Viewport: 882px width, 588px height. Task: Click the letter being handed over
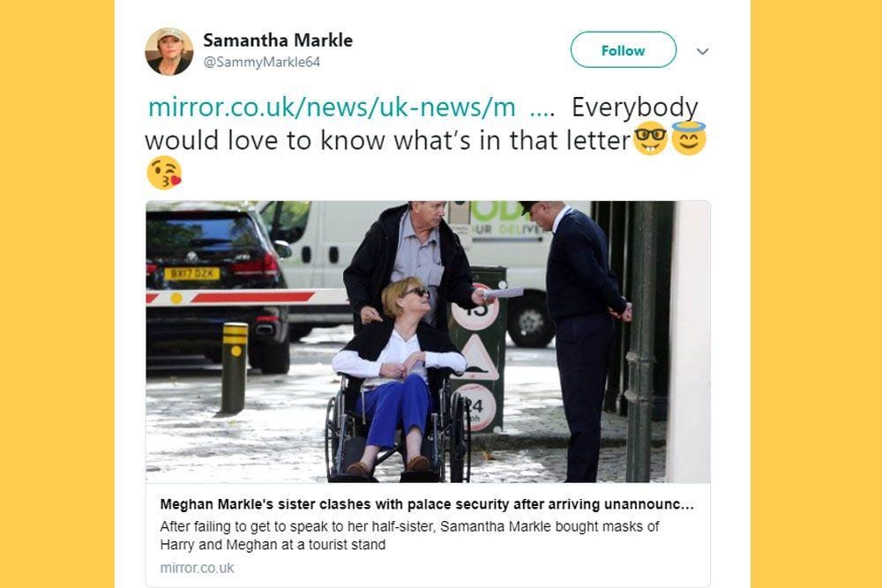(503, 293)
